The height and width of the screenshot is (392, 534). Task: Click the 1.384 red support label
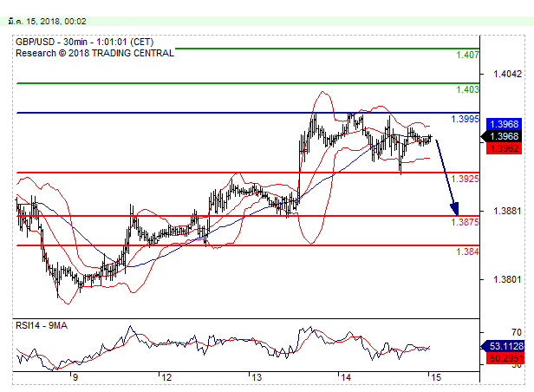click(466, 252)
